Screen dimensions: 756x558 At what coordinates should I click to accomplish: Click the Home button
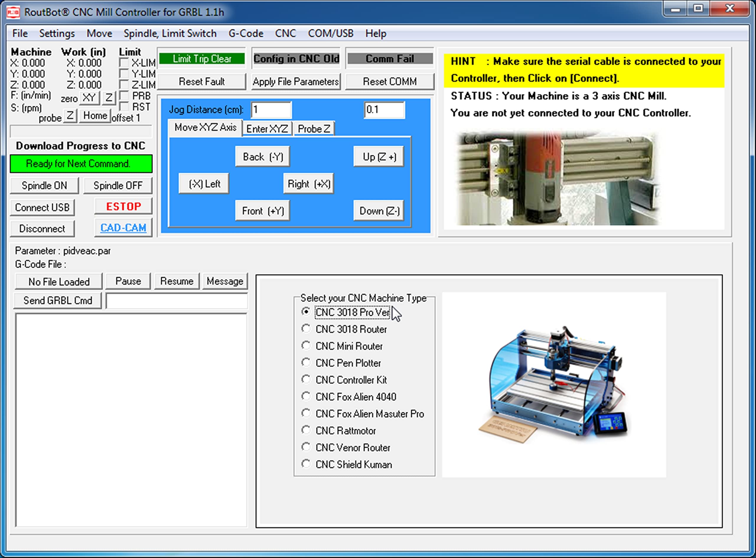click(x=95, y=116)
